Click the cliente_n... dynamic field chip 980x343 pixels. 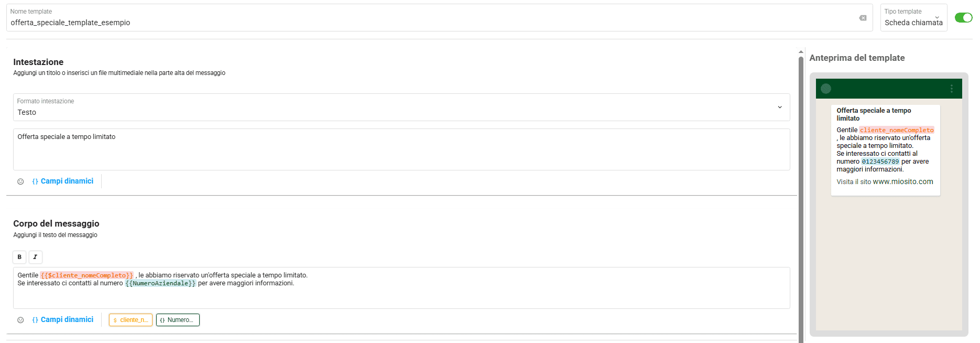pos(130,320)
